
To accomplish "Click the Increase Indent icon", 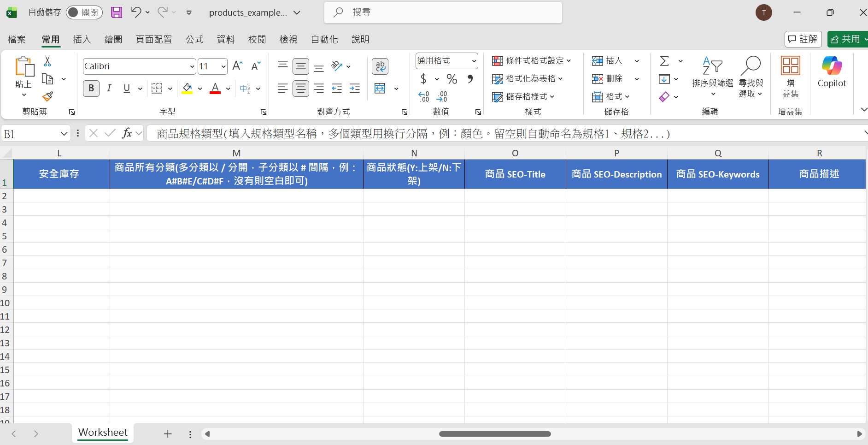I will (355, 89).
